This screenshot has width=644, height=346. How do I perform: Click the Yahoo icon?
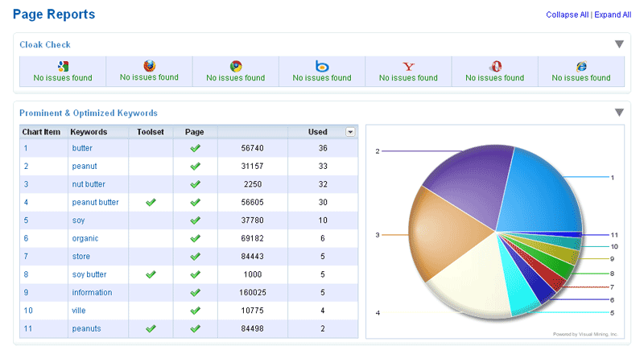click(x=408, y=66)
